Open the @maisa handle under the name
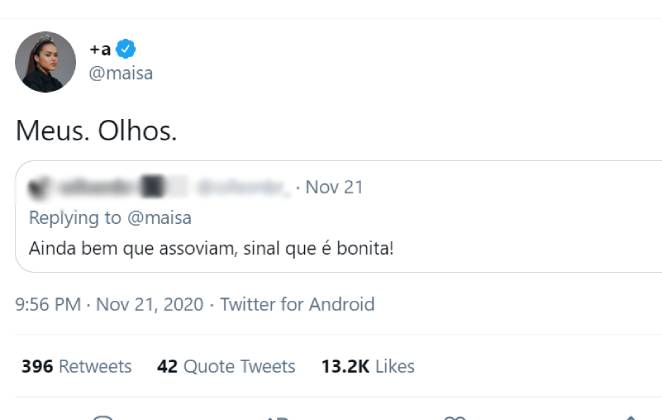The height and width of the screenshot is (420, 662). [x=121, y=73]
